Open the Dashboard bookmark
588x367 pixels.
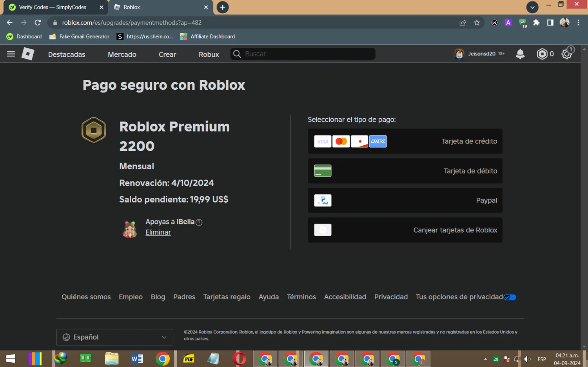pos(24,36)
